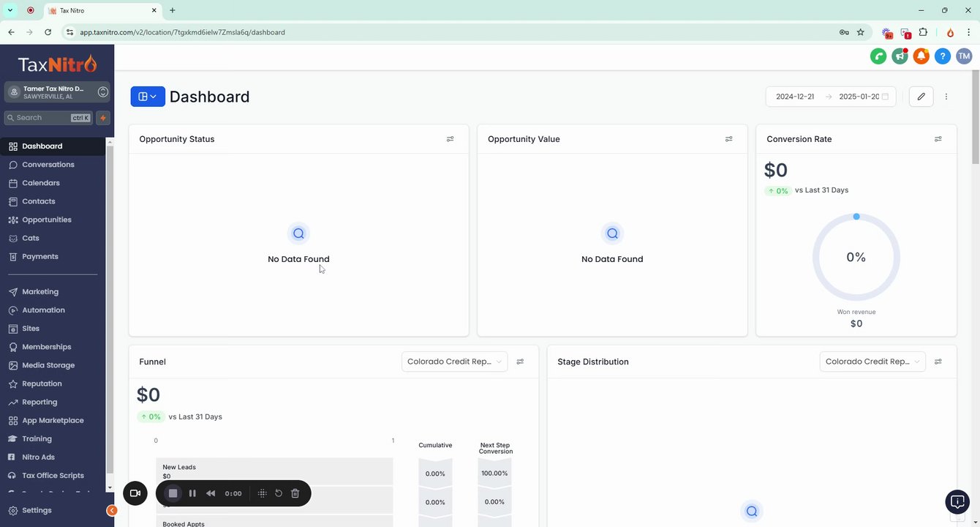Go back to the previous page
980x527 pixels.
pos(11,32)
